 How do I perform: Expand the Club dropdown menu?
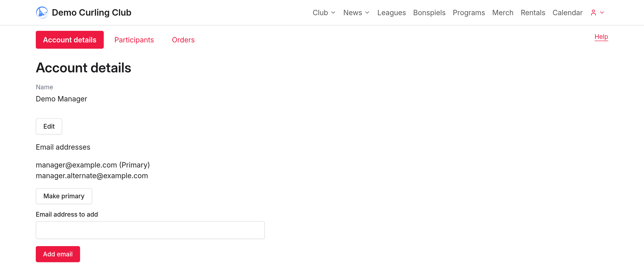click(x=324, y=13)
